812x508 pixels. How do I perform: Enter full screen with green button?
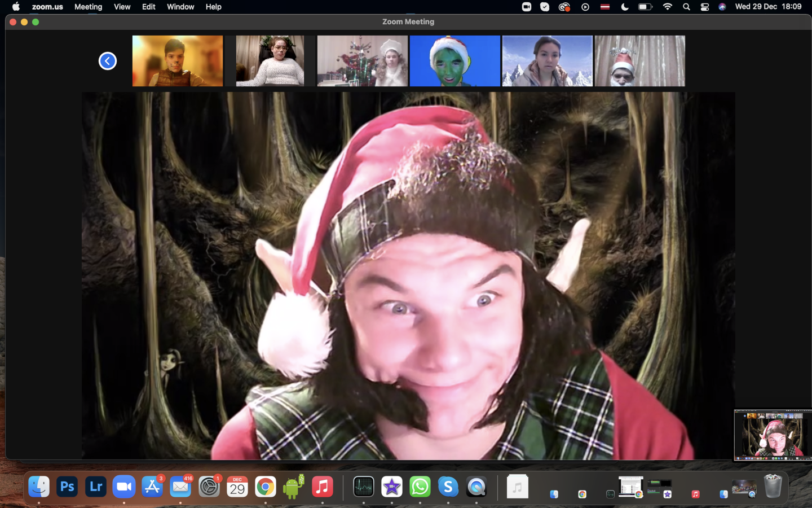pyautogui.click(x=36, y=22)
